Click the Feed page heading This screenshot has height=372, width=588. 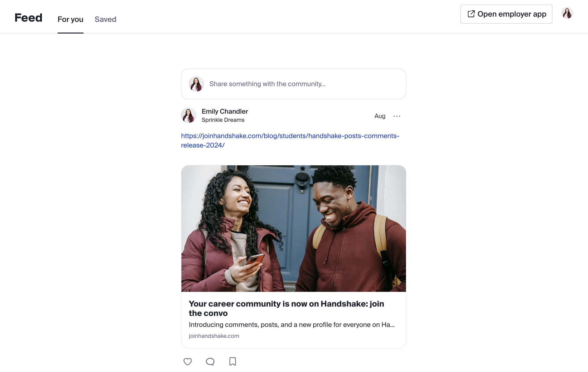(28, 18)
